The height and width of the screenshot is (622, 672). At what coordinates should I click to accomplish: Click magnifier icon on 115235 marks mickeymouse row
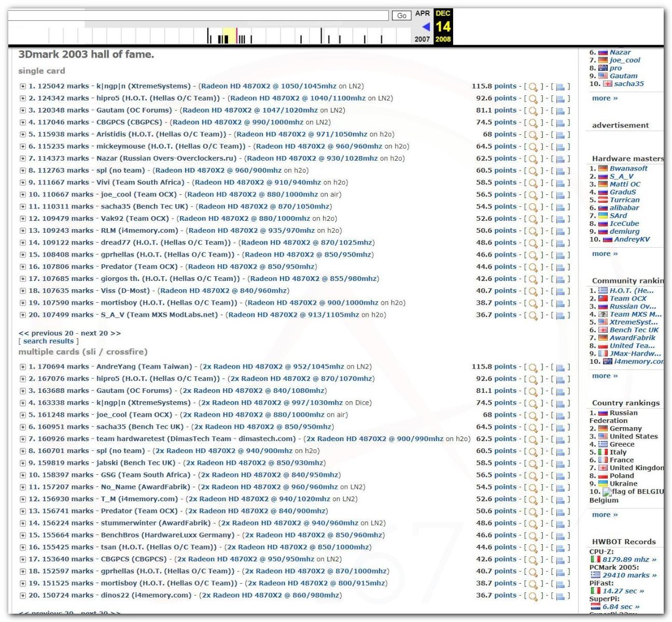(x=533, y=147)
